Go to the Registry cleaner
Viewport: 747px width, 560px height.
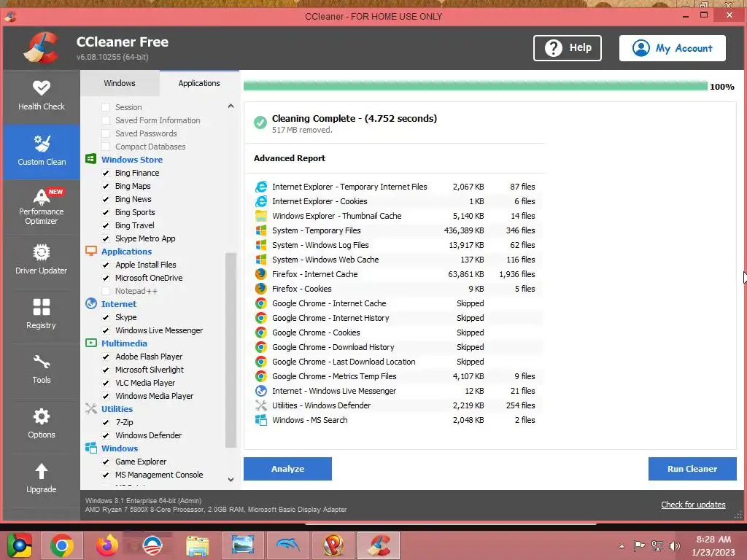pos(42,315)
